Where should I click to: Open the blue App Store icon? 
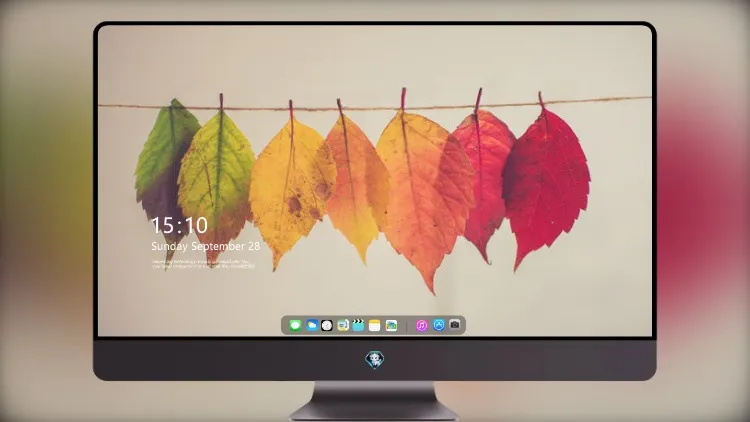pyautogui.click(x=439, y=325)
